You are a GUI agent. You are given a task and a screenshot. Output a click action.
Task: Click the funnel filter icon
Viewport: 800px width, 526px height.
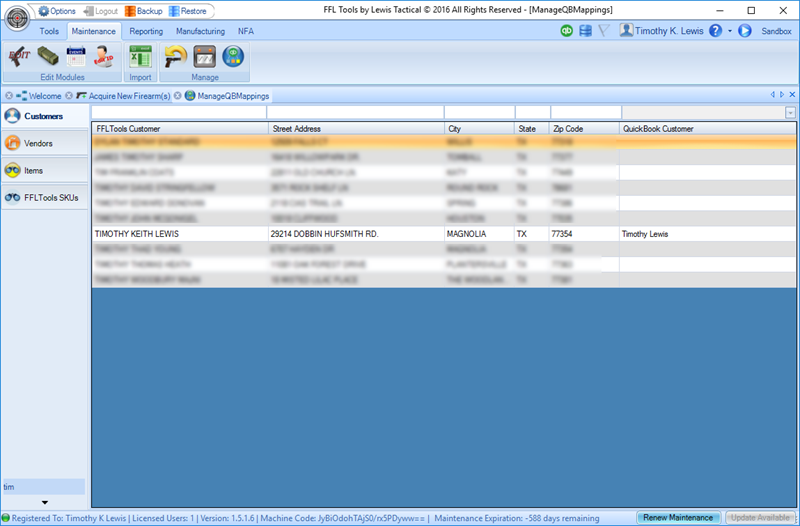[x=604, y=31]
